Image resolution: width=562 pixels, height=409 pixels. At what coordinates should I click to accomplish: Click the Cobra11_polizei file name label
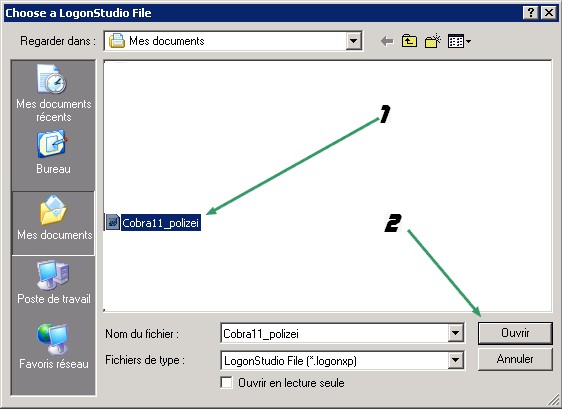161,223
